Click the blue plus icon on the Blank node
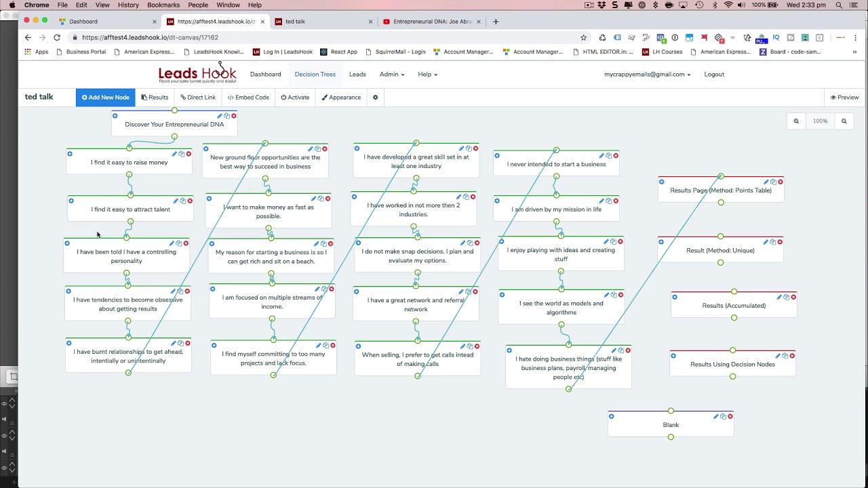868x488 pixels. [x=612, y=416]
